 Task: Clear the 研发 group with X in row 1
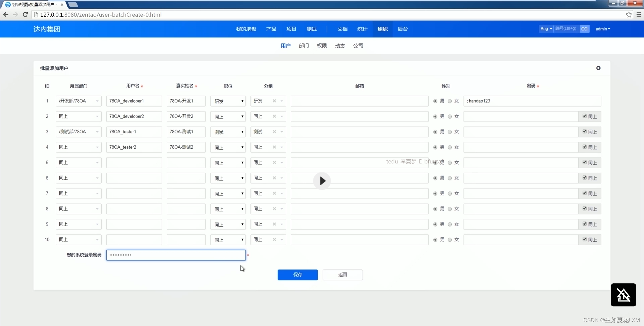(274, 101)
